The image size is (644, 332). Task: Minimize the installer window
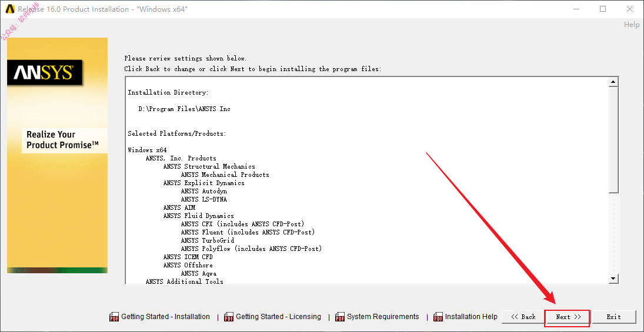(x=576, y=9)
